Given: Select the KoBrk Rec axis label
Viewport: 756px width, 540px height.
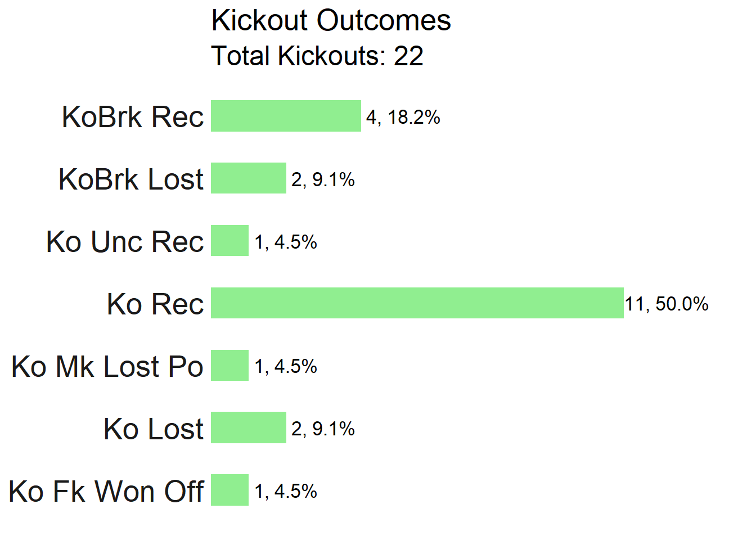Looking at the screenshot, I should point(133,117).
